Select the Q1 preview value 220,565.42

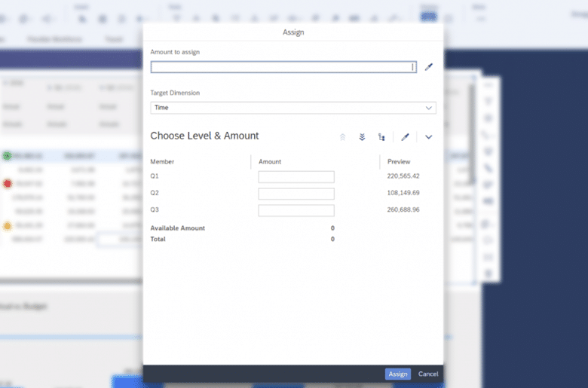click(403, 176)
